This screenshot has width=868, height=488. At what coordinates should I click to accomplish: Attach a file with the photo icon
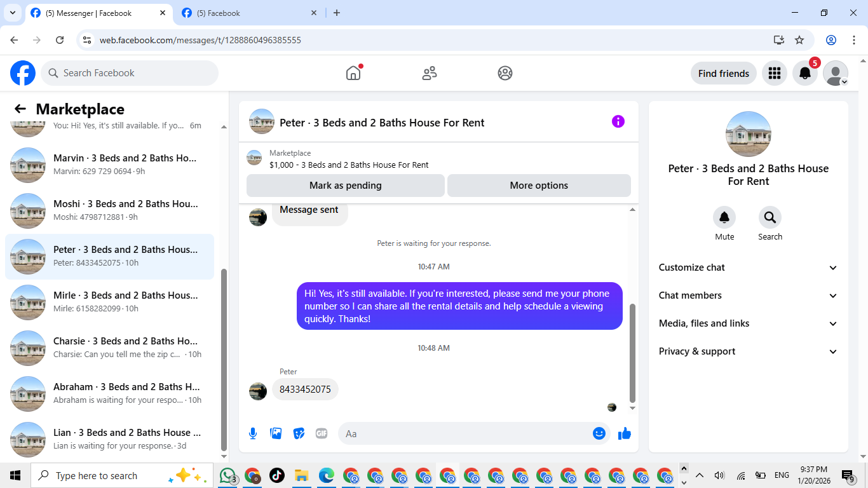tap(276, 433)
